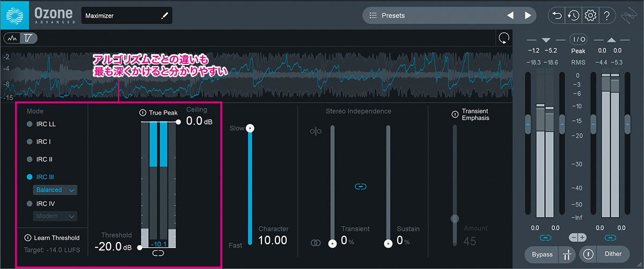The height and width of the screenshot is (269, 644).
Task: Click the Threshold slider handle
Action: (x=140, y=248)
